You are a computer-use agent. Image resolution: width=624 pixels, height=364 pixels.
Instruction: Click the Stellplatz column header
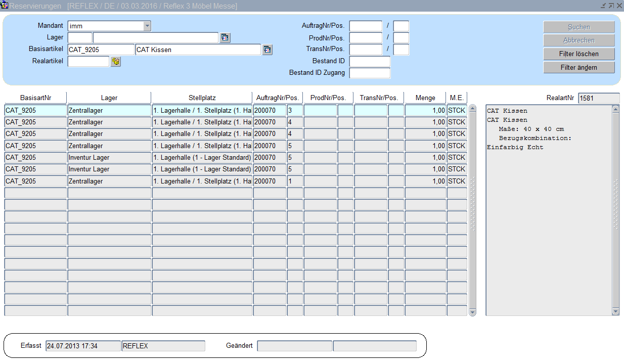[x=202, y=98]
